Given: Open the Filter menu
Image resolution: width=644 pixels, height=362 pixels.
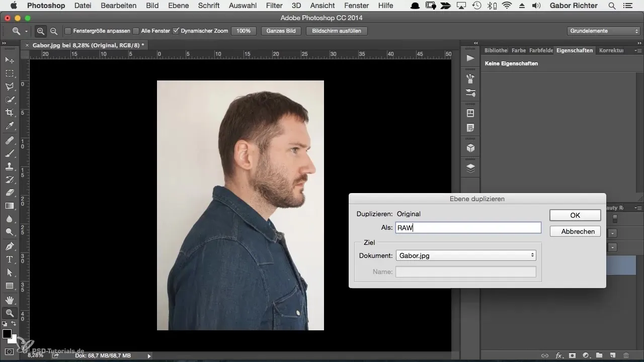Looking at the screenshot, I should (x=274, y=6).
